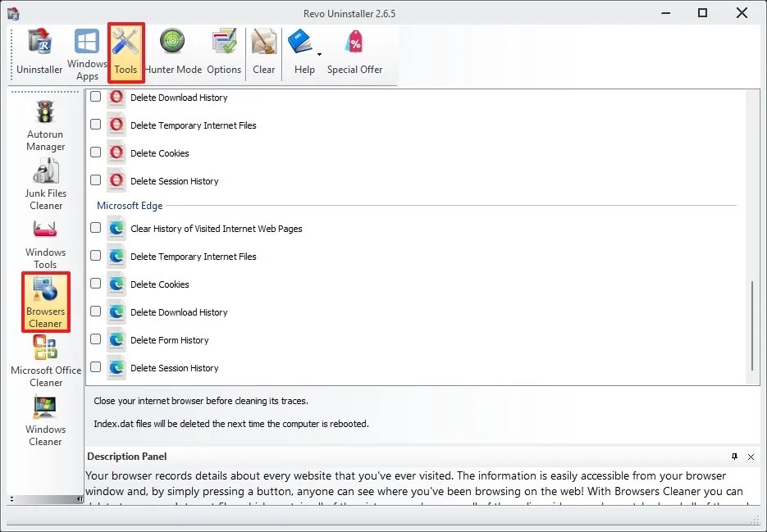Open Microsoft Office Cleaner
Screen dimensions: 767x532
tap(44, 361)
